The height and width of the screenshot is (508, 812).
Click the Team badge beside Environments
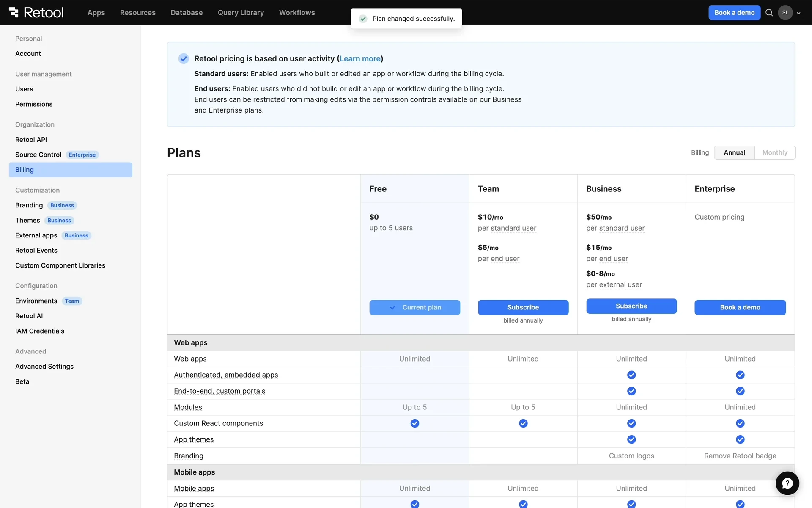(x=72, y=301)
